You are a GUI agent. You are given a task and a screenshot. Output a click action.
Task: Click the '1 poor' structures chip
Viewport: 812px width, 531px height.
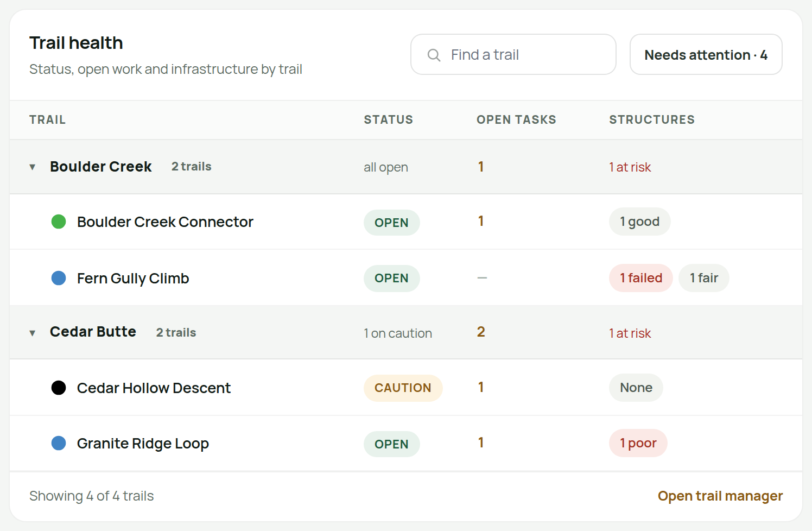coord(638,443)
